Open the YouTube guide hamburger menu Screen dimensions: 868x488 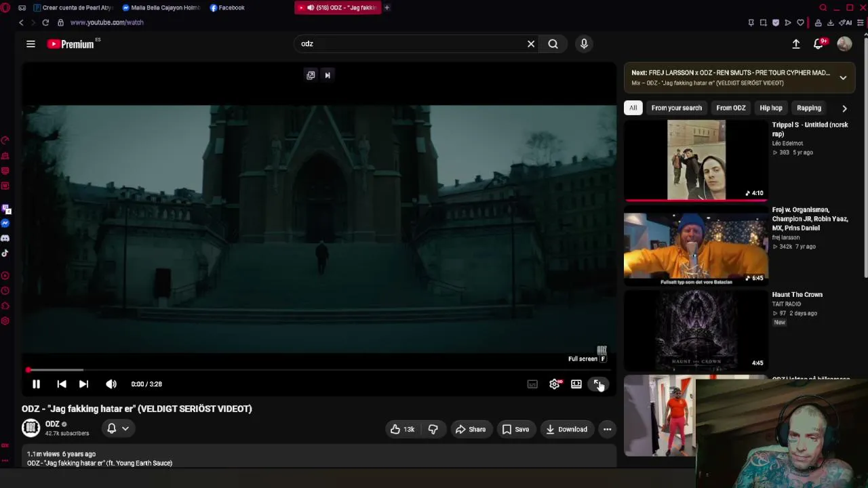click(31, 44)
